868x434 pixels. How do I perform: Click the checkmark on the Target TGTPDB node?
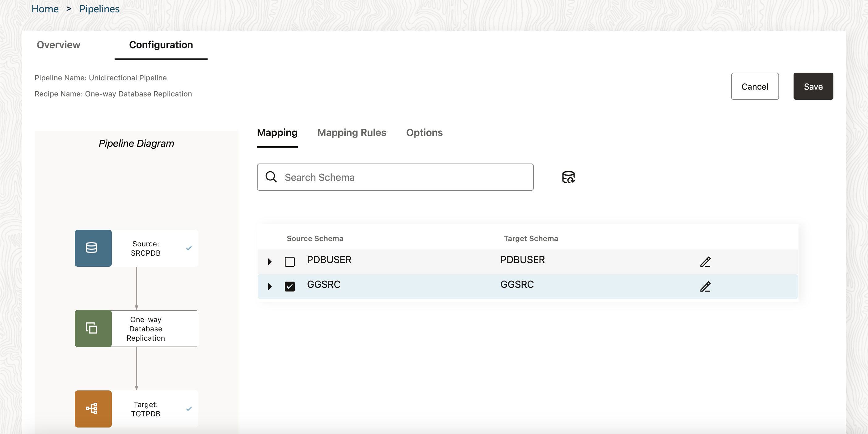coord(189,409)
